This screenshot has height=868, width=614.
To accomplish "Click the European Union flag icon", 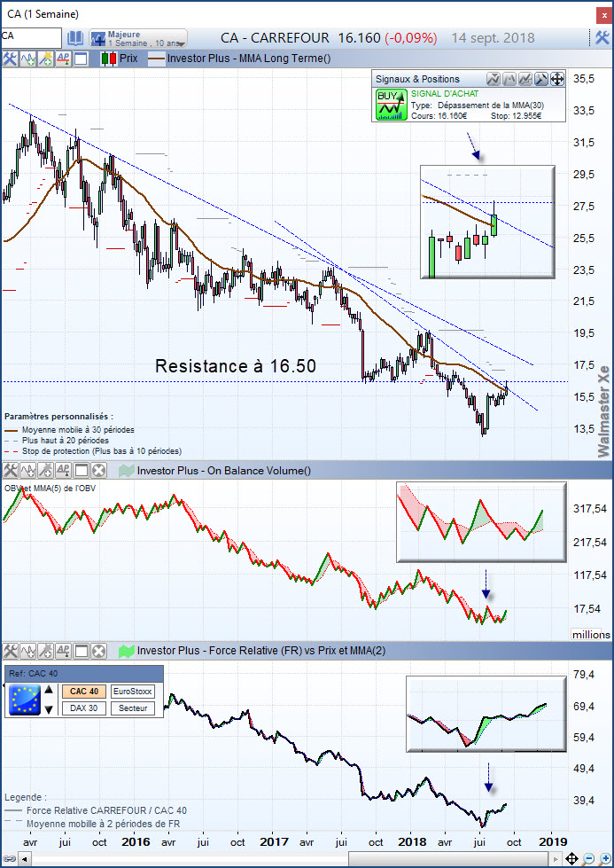I will 25,700.
